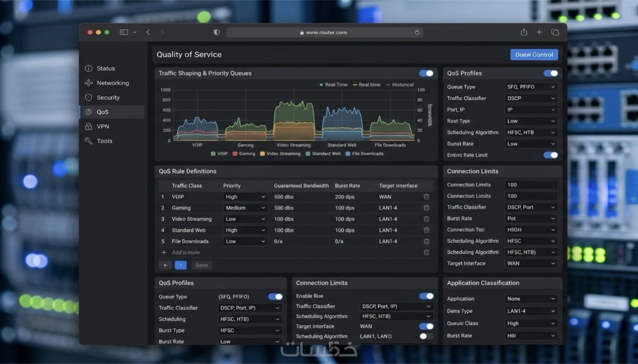Click the File Downloads legend color swatch
This screenshot has width=638, height=364.
[348, 153]
